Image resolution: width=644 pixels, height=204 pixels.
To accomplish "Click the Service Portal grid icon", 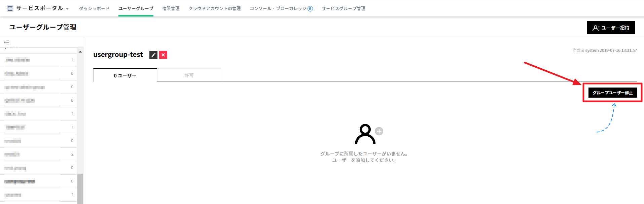I will (x=10, y=8).
